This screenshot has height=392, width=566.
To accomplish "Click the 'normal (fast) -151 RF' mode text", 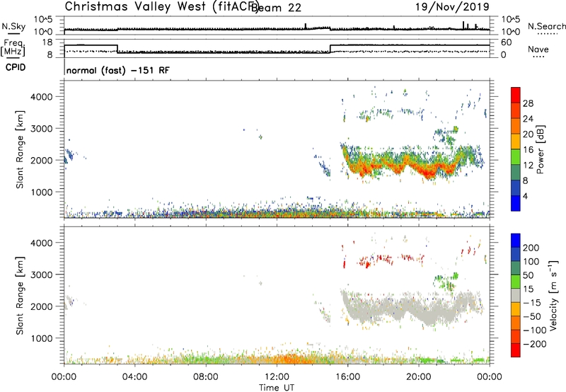I will point(117,70).
